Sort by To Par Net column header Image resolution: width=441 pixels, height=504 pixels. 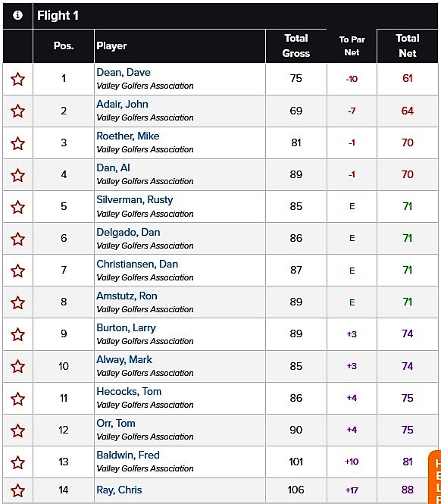pyautogui.click(x=352, y=45)
